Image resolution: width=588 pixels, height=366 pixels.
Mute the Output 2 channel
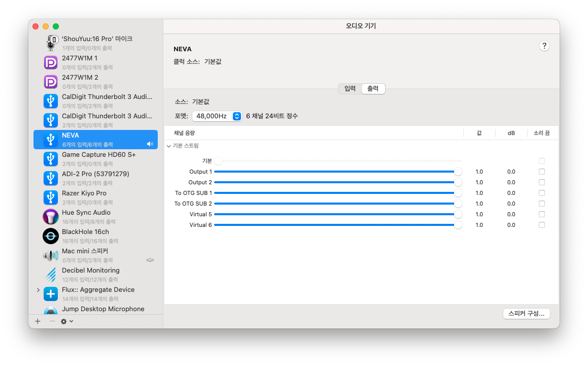pos(541,182)
